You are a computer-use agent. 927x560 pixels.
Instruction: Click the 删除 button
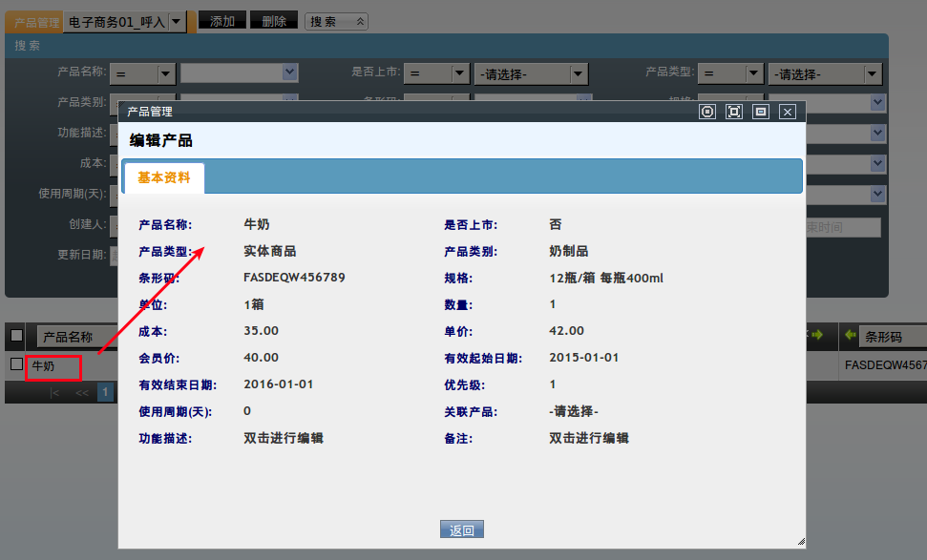click(x=273, y=21)
